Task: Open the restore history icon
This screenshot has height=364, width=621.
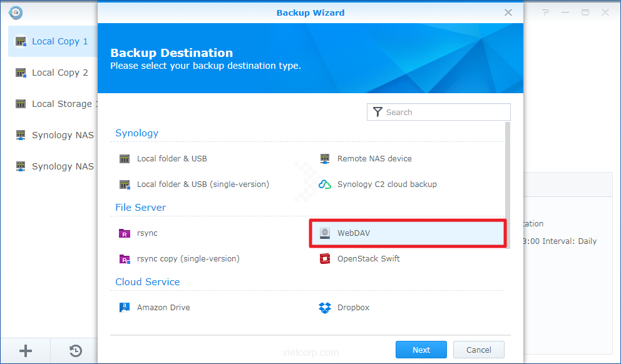Action: pyautogui.click(x=75, y=351)
